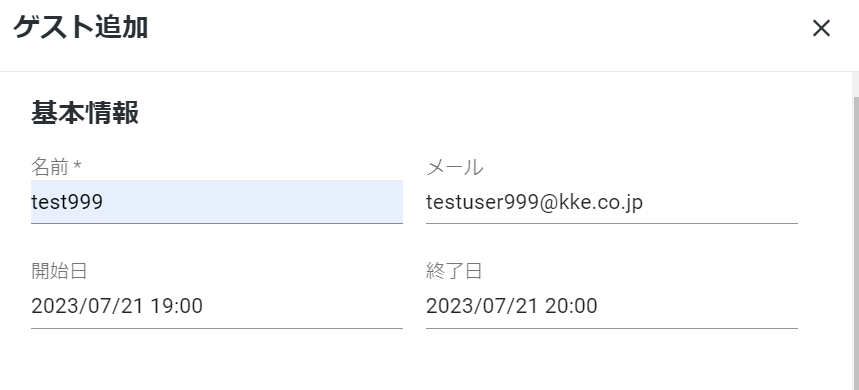Click the ゲスト追加 dialog title

(x=81, y=27)
